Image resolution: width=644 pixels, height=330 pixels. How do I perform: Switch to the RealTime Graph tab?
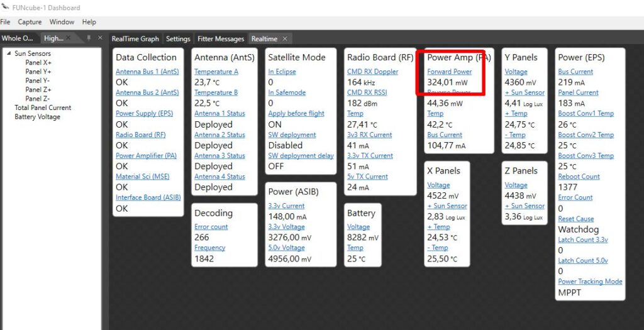coord(135,39)
